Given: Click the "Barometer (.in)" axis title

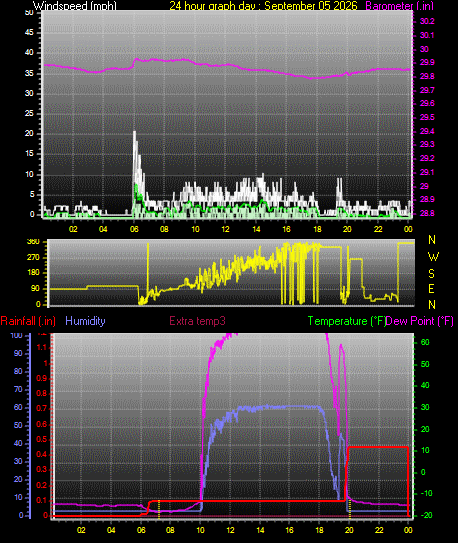Looking at the screenshot, I should point(399,6).
